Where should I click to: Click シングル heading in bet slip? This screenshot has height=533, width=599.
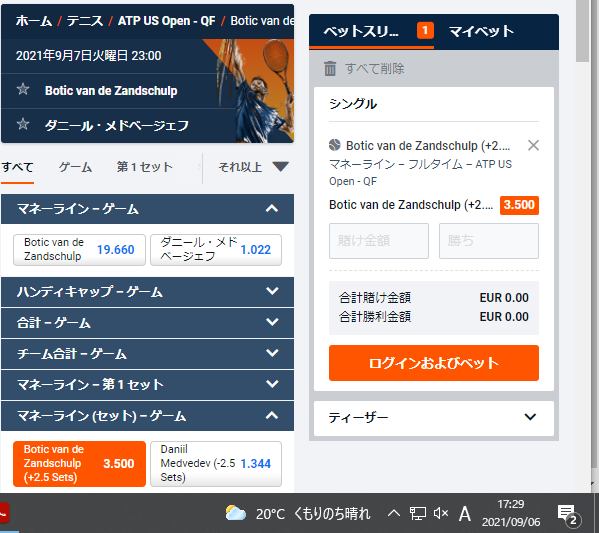point(353,104)
